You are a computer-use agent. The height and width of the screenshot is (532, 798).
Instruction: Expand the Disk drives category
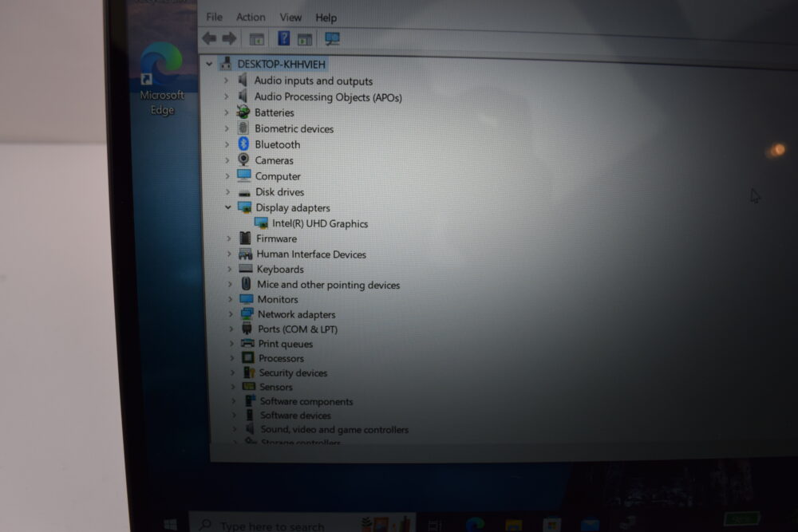point(227,191)
